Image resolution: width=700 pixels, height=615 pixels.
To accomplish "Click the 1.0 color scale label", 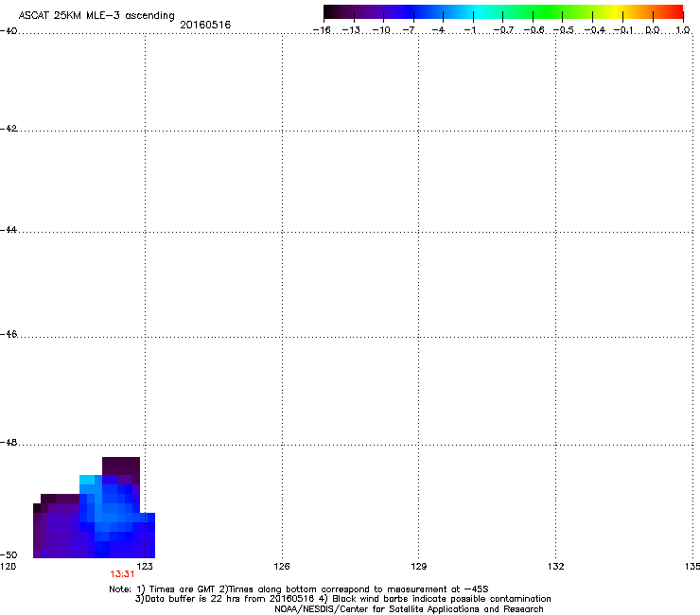I will [x=683, y=30].
